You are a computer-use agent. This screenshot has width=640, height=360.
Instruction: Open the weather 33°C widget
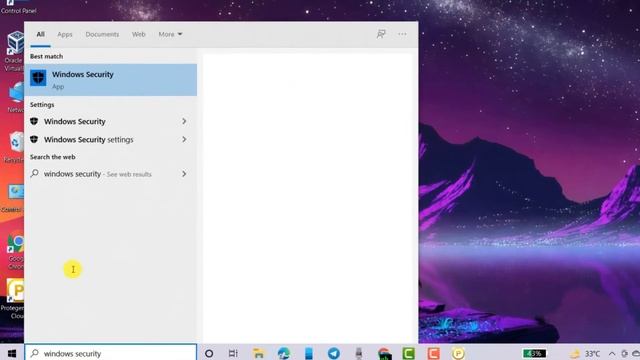coord(585,353)
